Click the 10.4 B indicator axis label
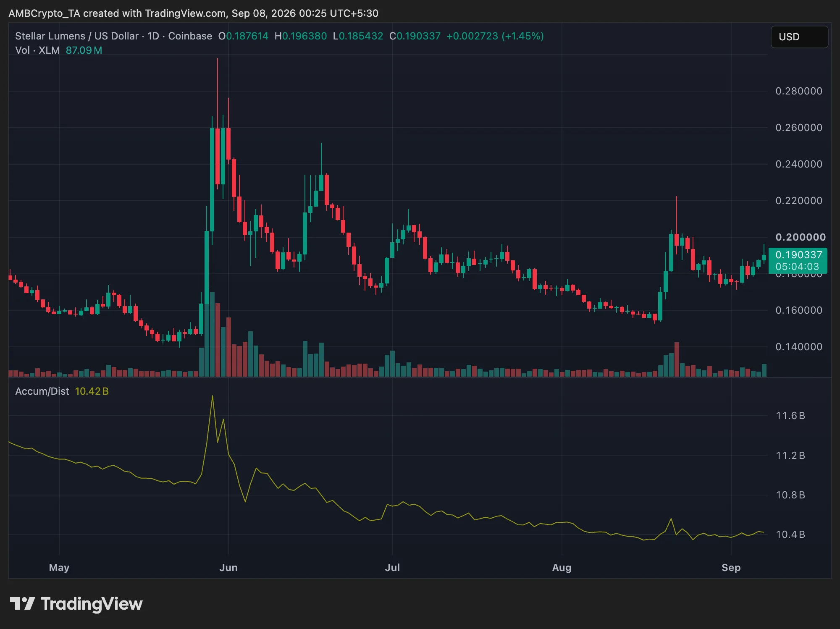 790,535
